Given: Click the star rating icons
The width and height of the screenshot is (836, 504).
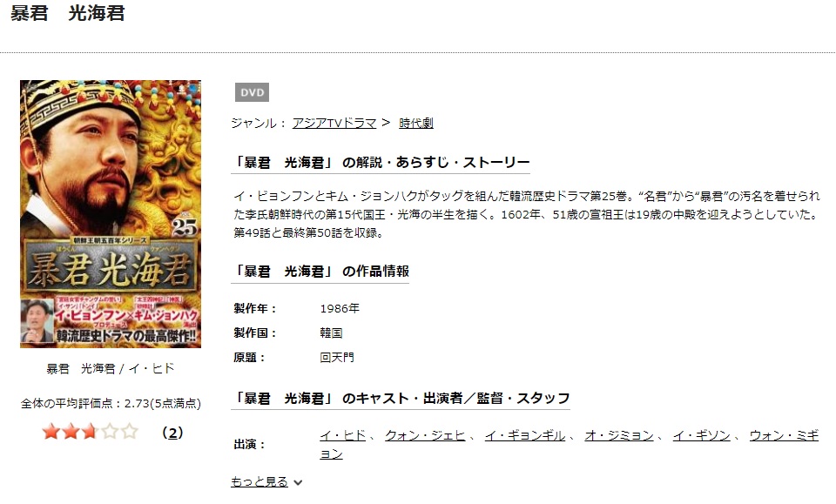Looking at the screenshot, I should click(x=90, y=432).
